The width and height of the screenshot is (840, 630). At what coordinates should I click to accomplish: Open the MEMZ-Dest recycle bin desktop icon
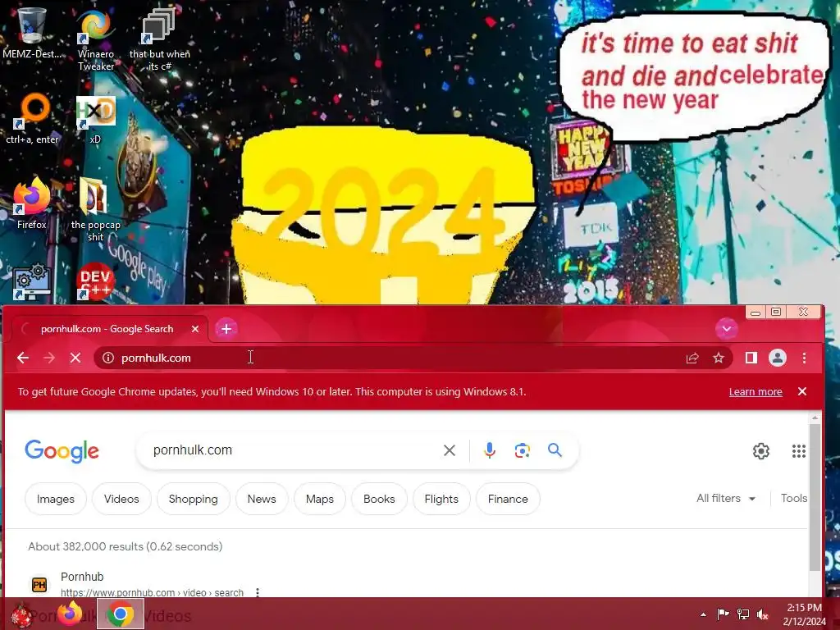pos(32,32)
